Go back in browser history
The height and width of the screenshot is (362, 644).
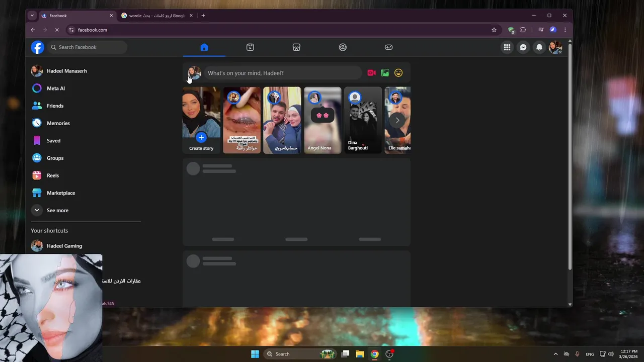click(33, 30)
